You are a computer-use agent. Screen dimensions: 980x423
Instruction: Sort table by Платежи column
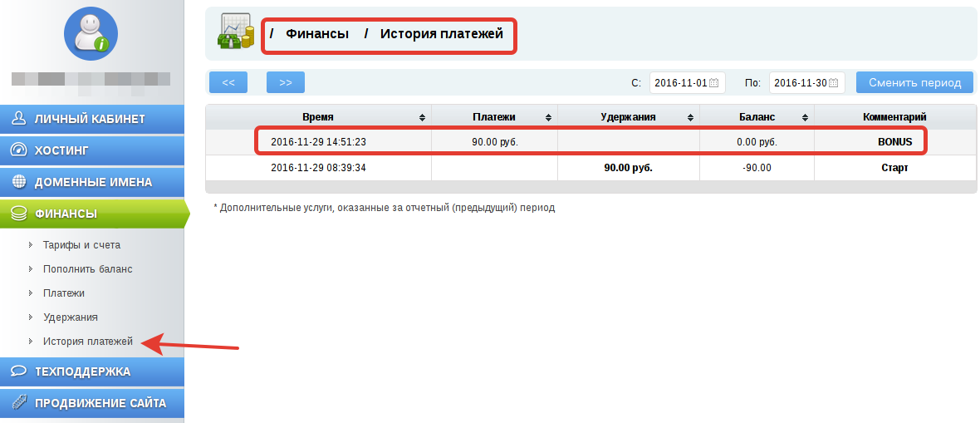[548, 118]
